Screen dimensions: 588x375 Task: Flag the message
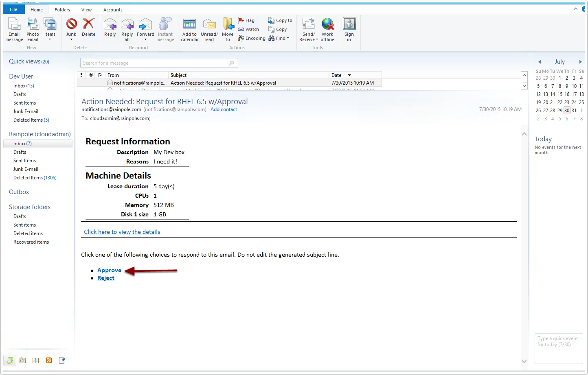point(246,20)
